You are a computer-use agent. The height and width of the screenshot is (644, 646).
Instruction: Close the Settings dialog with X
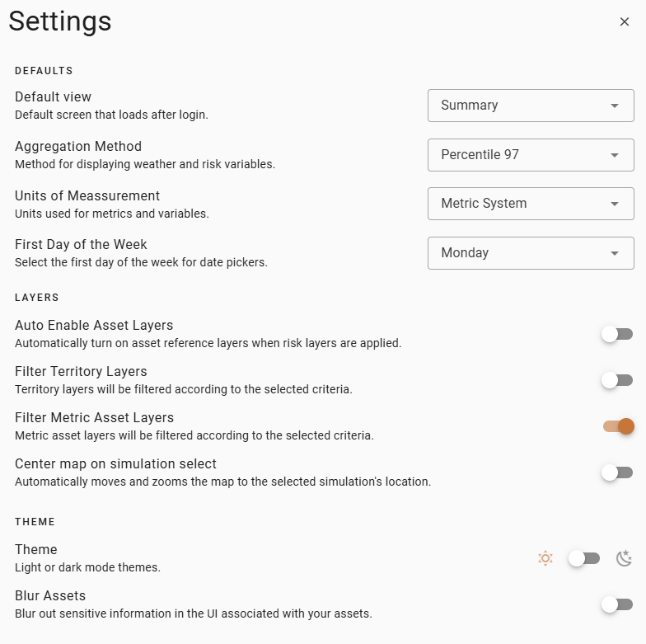(625, 22)
